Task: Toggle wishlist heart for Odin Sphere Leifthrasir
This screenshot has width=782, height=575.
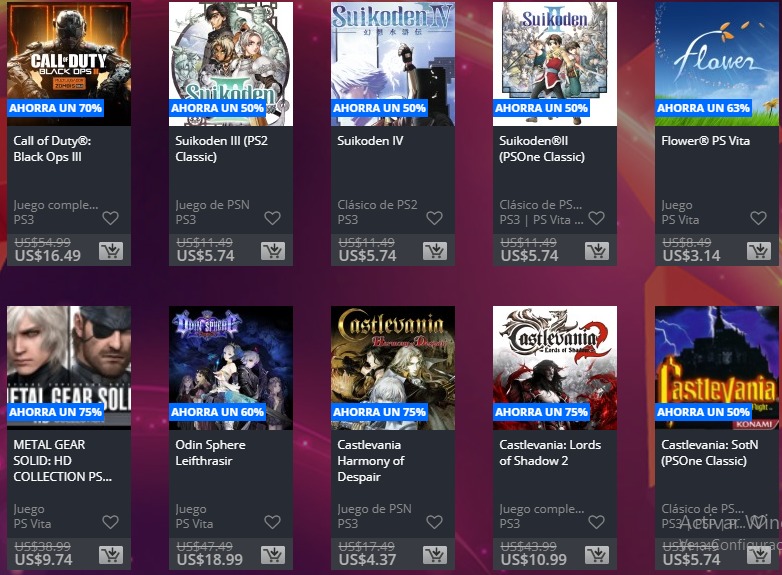Action: click(272, 522)
